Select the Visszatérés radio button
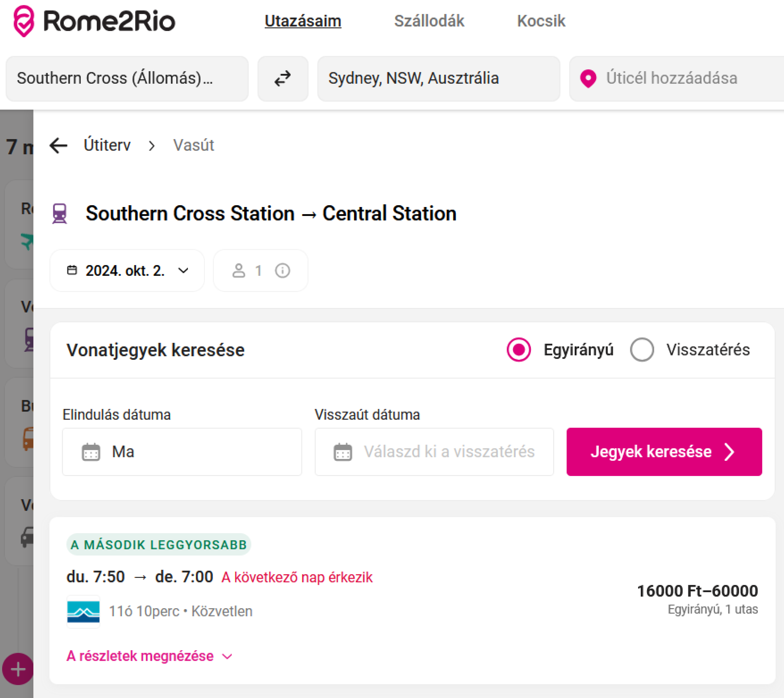Screen dimensions: 784x698 tap(642, 349)
